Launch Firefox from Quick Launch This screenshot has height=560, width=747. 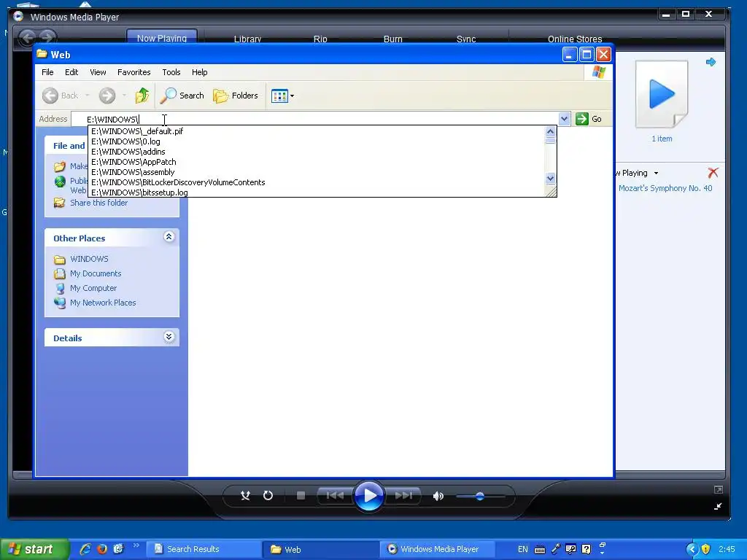click(102, 549)
